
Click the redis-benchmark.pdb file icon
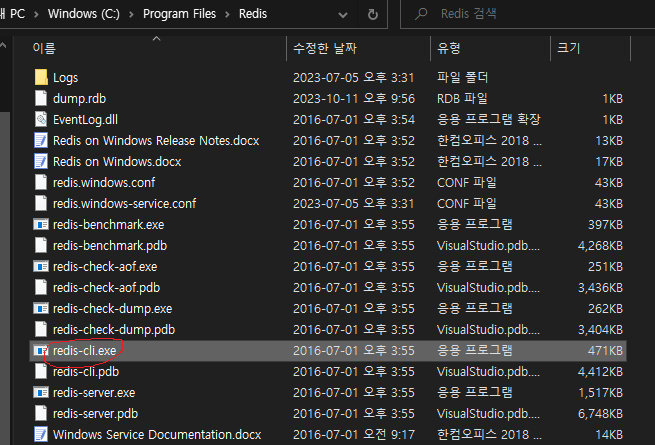click(41, 245)
